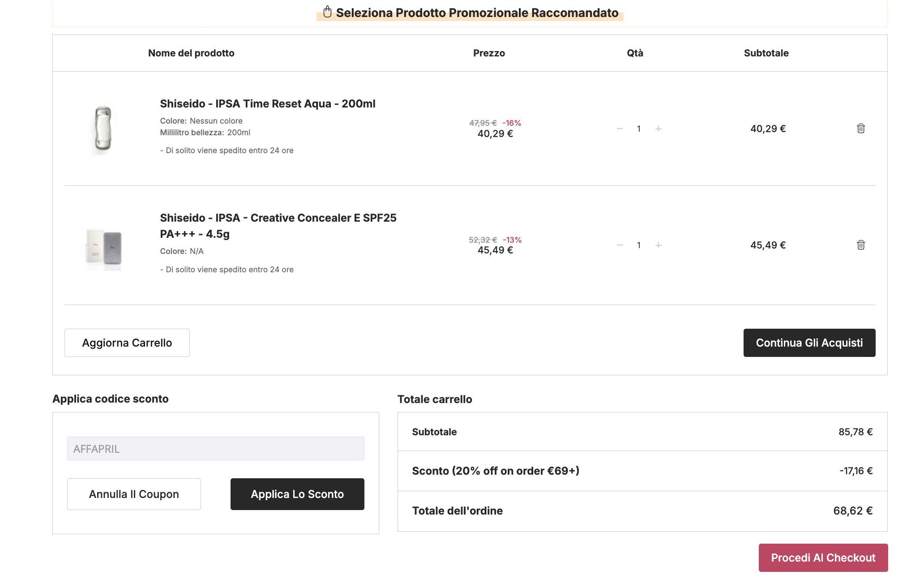Image resolution: width=924 pixels, height=575 pixels.
Task: Focus the AFFAPRIL coupon code field
Action: coord(216,448)
